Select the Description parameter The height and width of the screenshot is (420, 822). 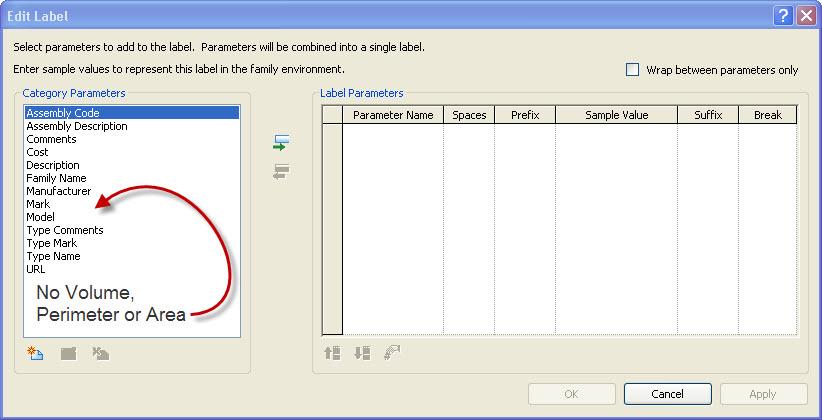pos(132,165)
